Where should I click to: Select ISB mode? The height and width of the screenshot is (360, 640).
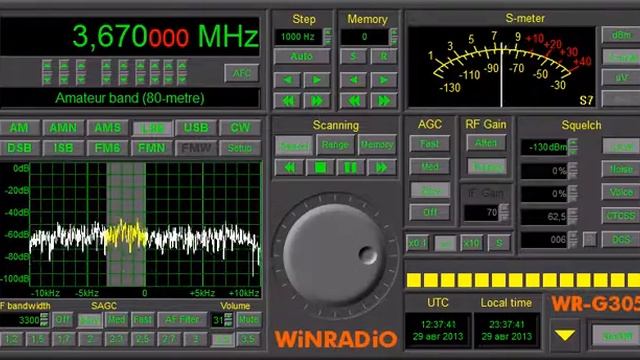[x=63, y=148]
